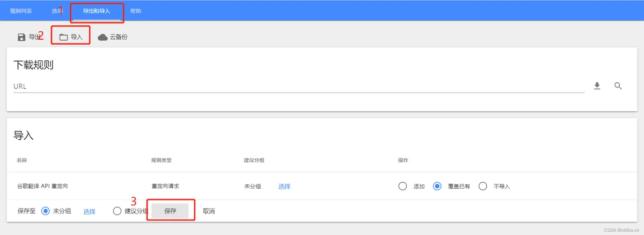The image size is (644, 235).
Task: Choose 未分组 radio next to 保存至
Action: point(46,211)
